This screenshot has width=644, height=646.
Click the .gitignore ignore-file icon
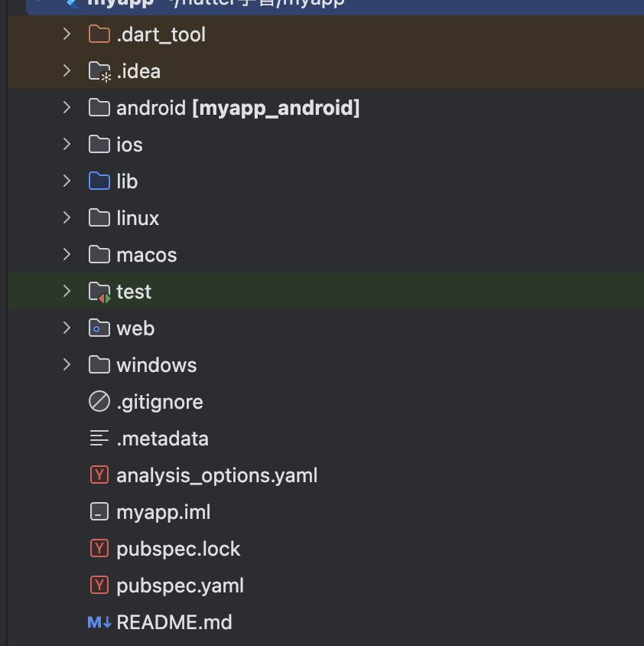pos(99,402)
